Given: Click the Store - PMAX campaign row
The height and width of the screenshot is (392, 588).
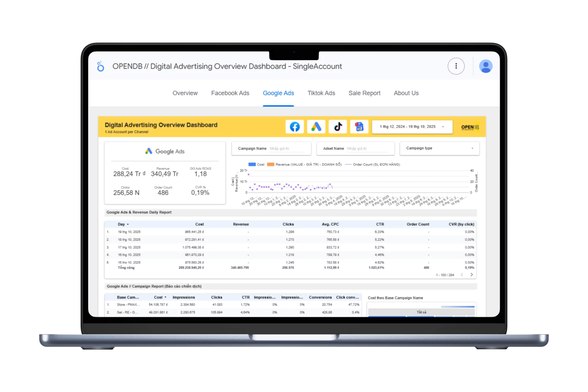Looking at the screenshot, I should click(233, 305).
